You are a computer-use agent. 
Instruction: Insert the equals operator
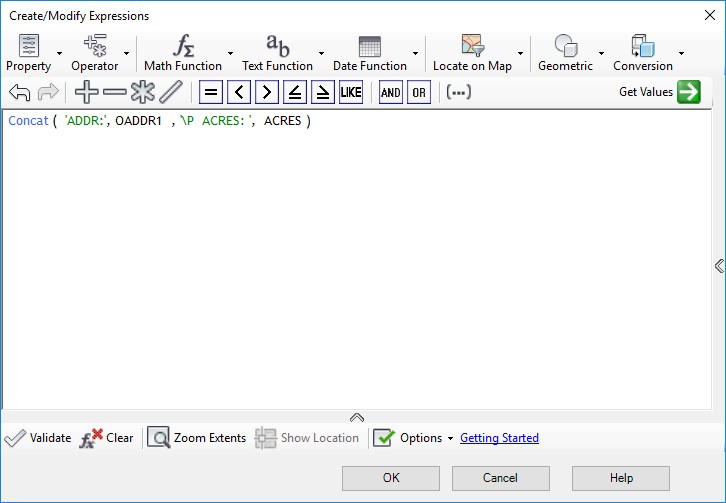[x=211, y=92]
